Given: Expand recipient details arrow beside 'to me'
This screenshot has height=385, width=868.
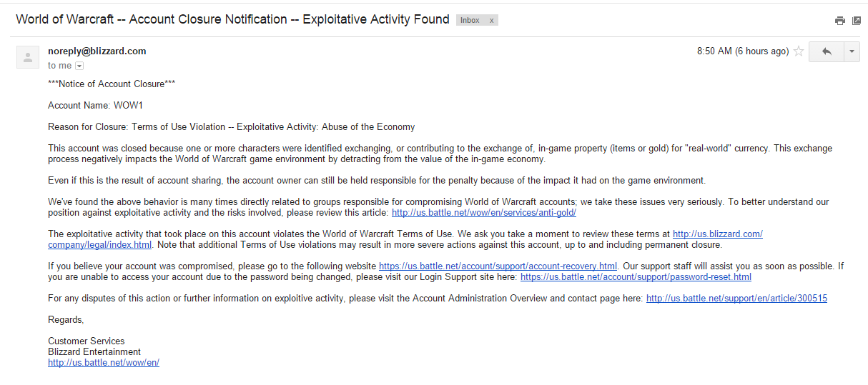Looking at the screenshot, I should click(79, 66).
